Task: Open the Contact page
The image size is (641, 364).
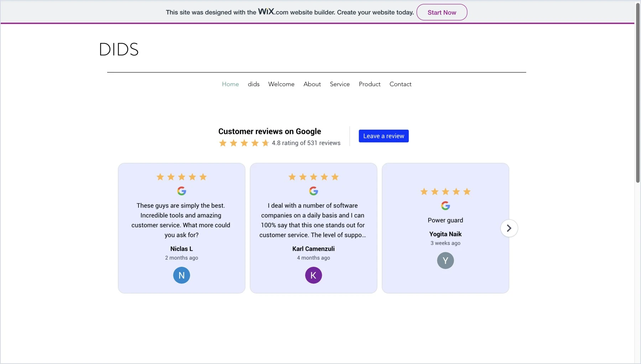Action: click(400, 84)
